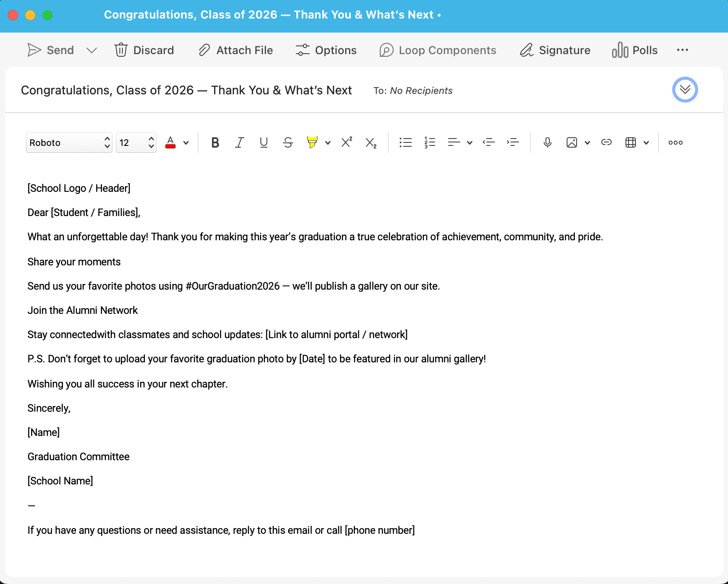Image resolution: width=728 pixels, height=584 pixels.
Task: Click the text alignment icon
Action: point(454,142)
